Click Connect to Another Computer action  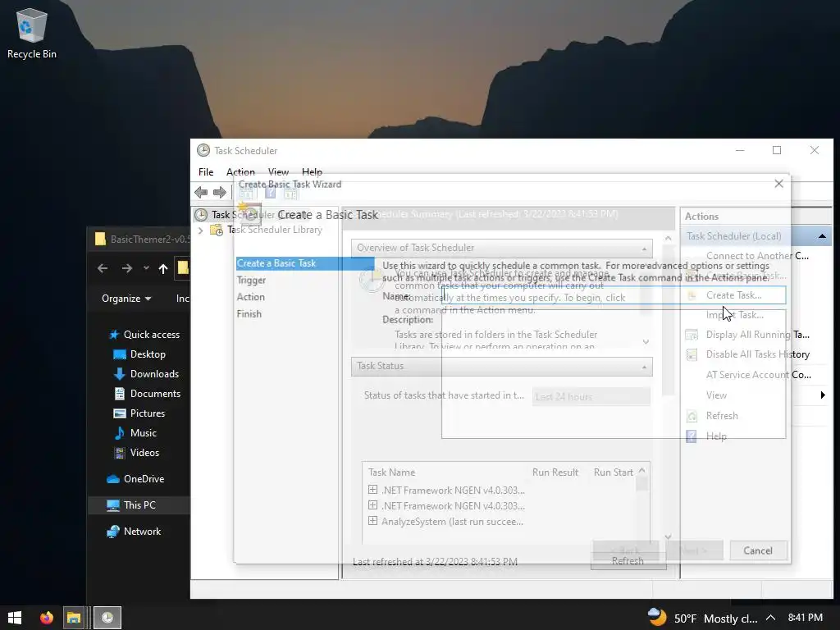pos(757,256)
